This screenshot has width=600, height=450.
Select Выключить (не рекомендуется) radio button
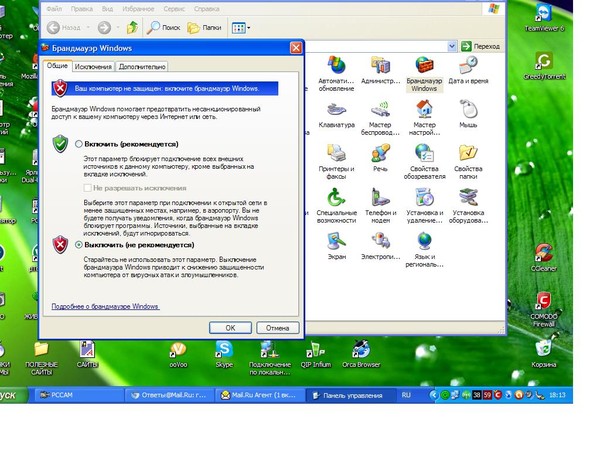pyautogui.click(x=79, y=245)
